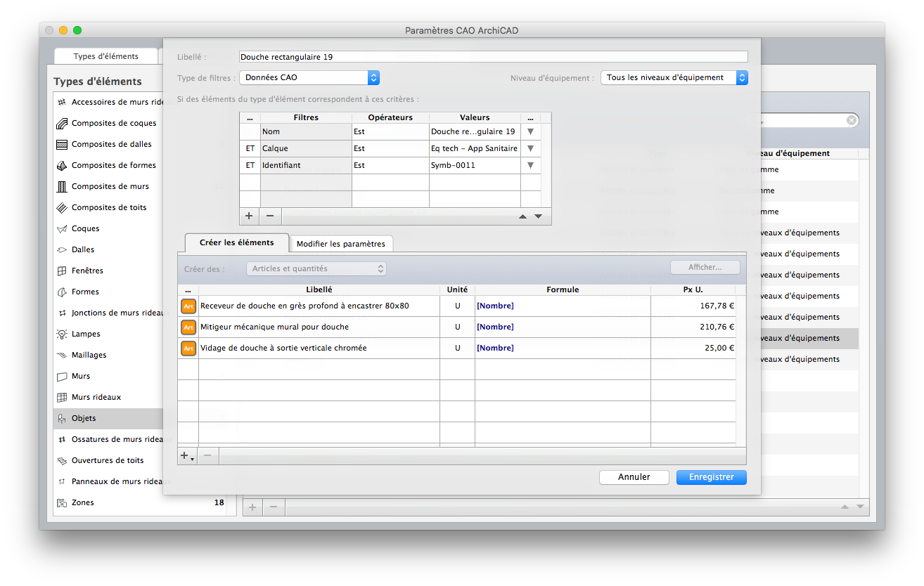Add a filter row with plus button

[x=249, y=216]
